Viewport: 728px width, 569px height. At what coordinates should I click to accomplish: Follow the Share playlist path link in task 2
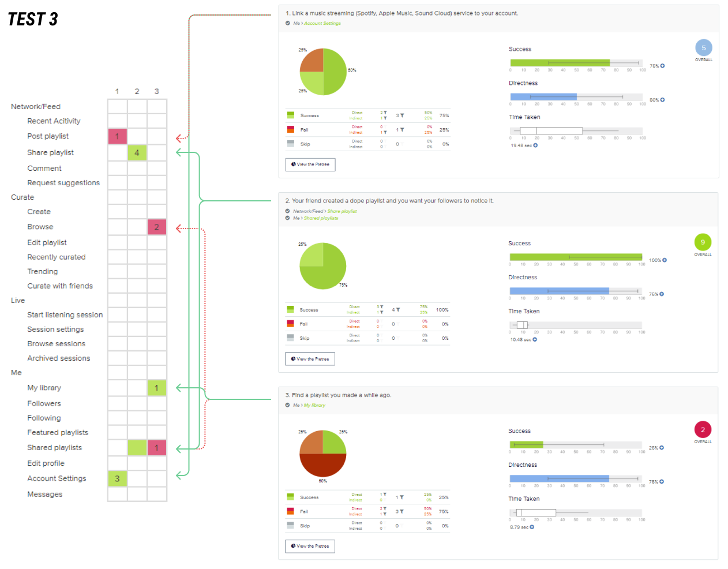click(x=342, y=211)
